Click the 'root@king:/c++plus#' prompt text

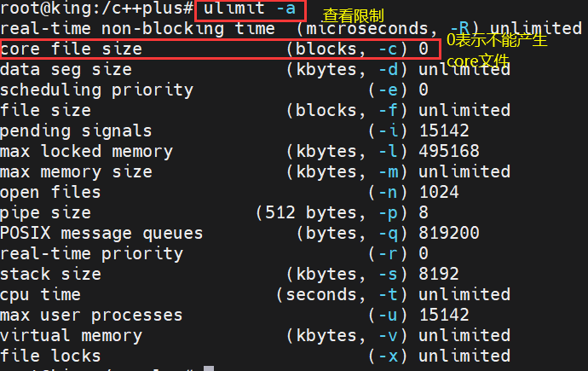[x=97, y=9]
